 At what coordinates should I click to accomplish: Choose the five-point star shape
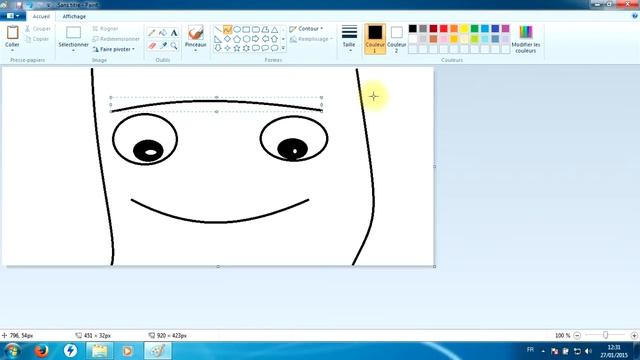click(x=237, y=48)
